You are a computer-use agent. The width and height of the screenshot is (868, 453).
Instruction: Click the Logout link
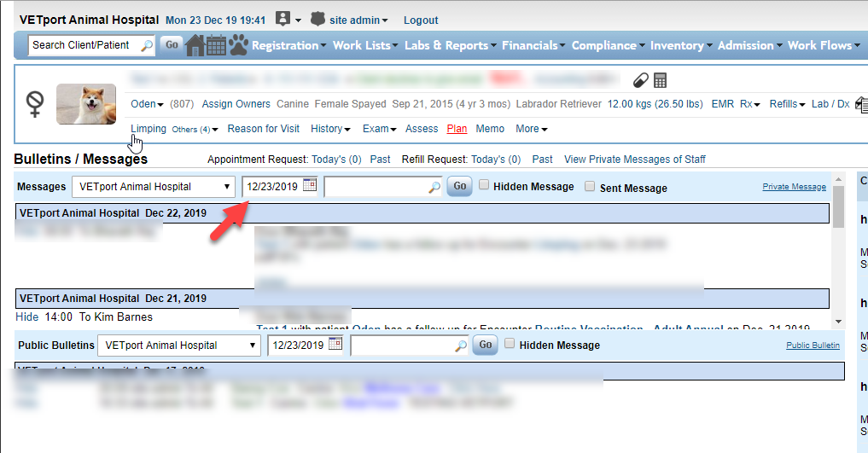[x=421, y=20]
